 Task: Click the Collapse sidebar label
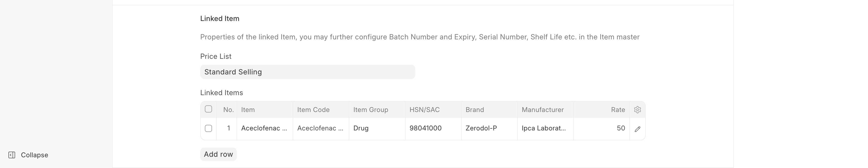(x=34, y=155)
